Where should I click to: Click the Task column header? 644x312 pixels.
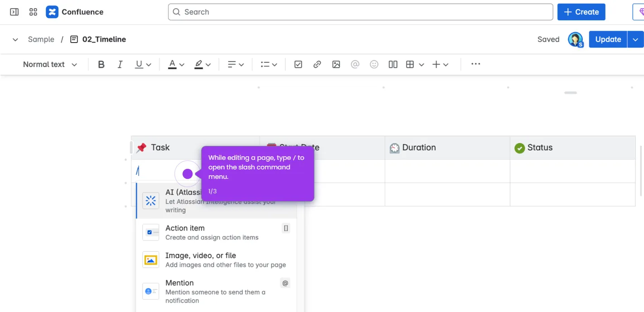click(195, 148)
